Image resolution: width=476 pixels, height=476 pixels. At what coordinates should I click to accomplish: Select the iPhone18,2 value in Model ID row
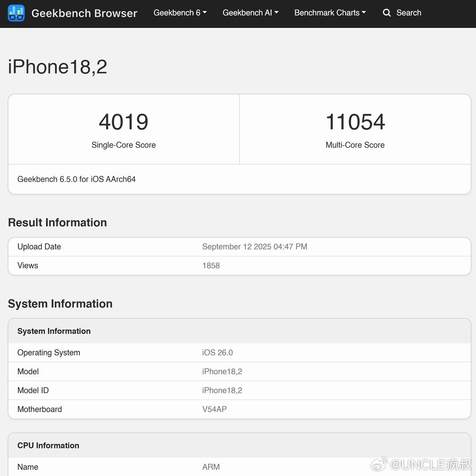(222, 390)
